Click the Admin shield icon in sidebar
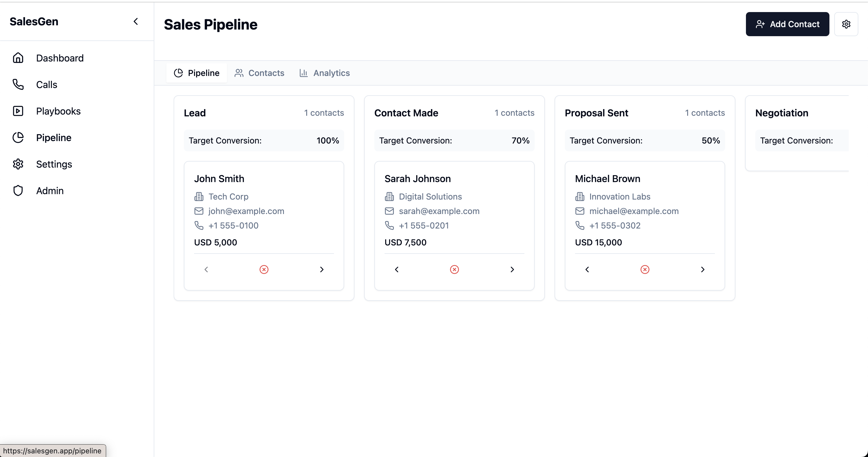 tap(18, 191)
